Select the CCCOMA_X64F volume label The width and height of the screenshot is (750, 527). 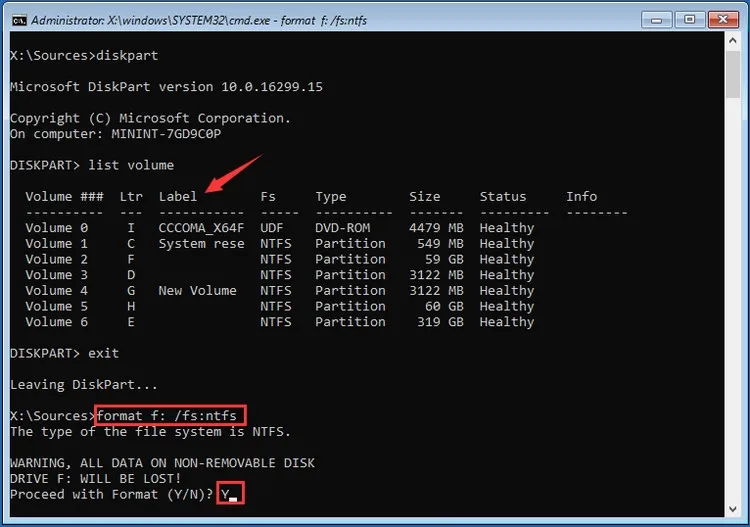pyautogui.click(x=201, y=228)
